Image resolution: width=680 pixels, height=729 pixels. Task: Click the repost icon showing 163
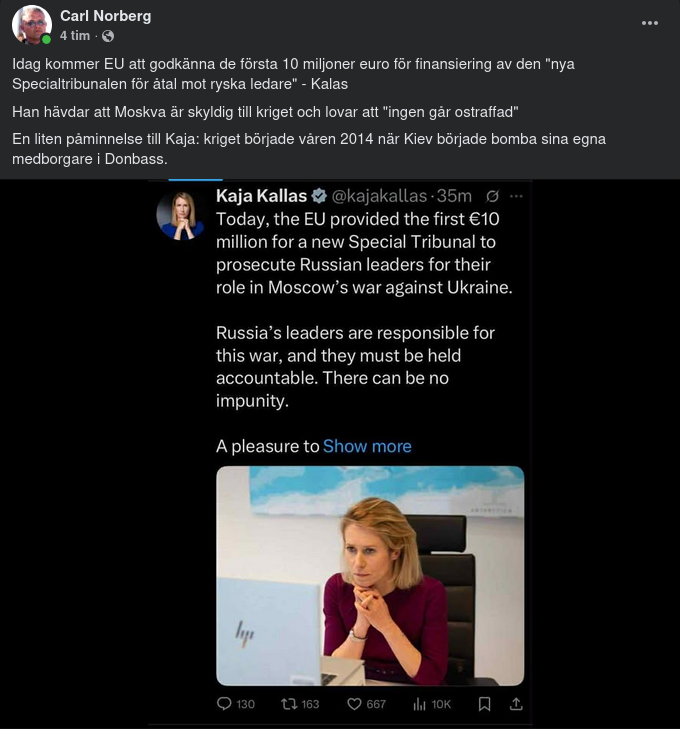click(290, 704)
